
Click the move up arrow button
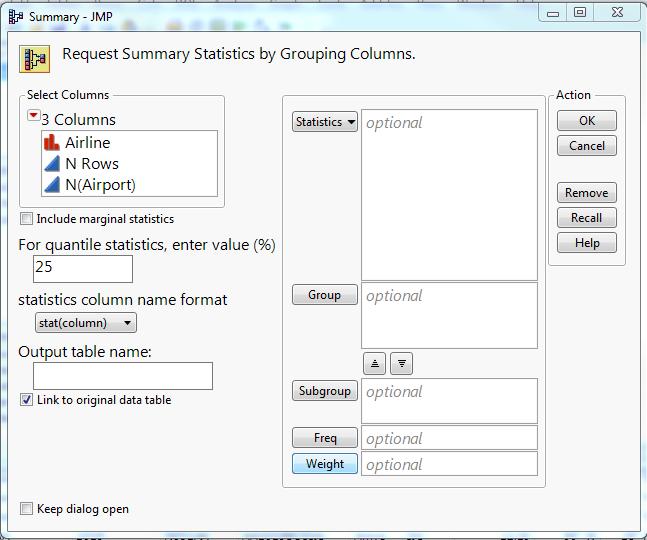[x=374, y=364]
